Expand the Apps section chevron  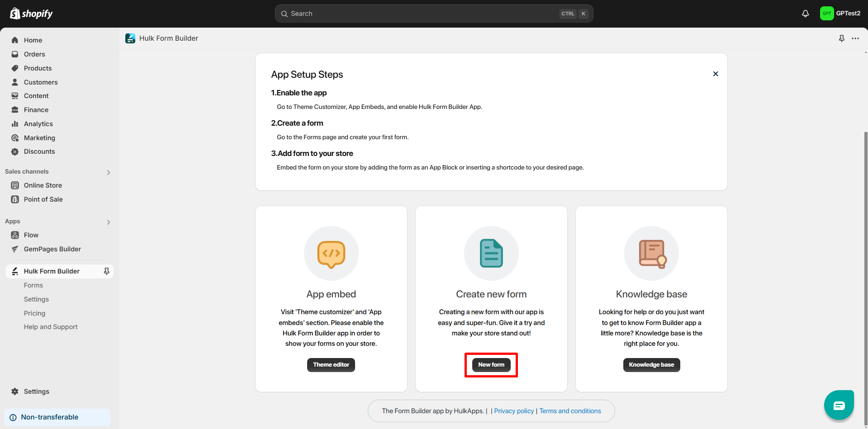[x=108, y=222]
